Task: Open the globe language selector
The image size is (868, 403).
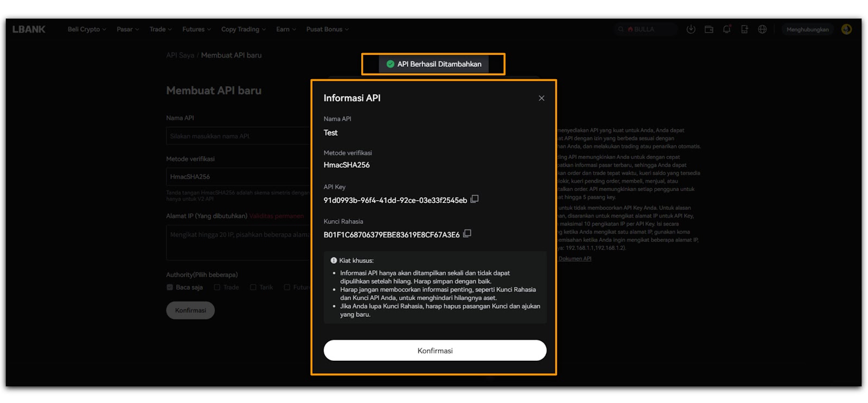Action: [762, 29]
